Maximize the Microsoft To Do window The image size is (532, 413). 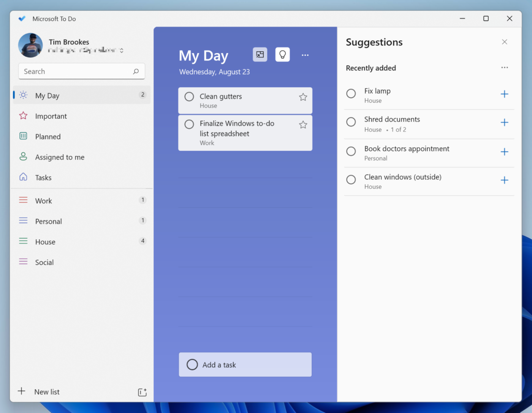(x=486, y=18)
